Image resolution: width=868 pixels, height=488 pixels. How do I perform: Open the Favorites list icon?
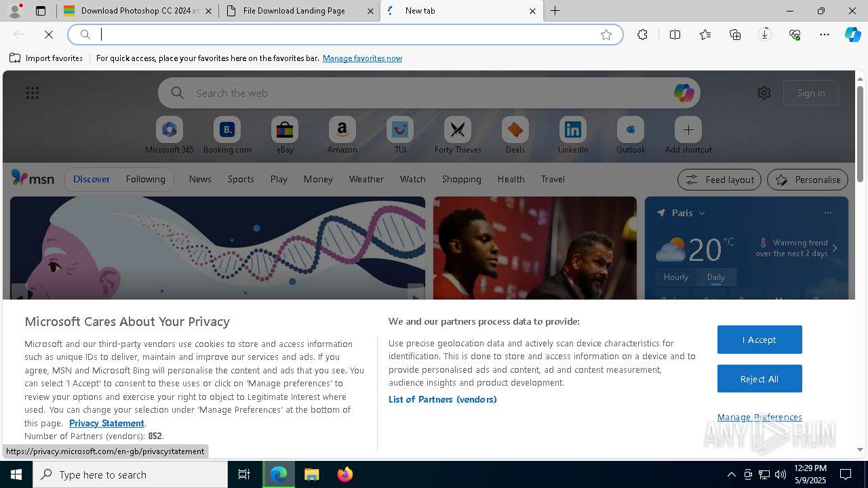(705, 35)
